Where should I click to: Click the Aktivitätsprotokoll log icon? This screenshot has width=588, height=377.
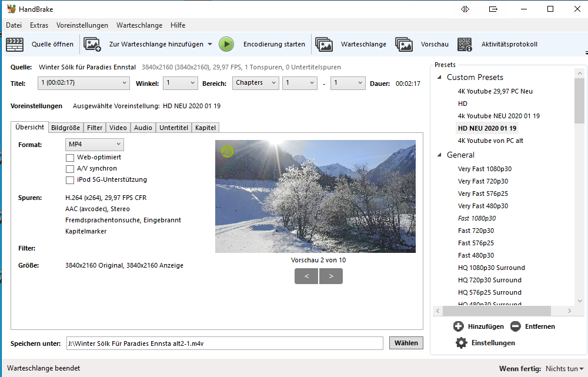click(465, 44)
